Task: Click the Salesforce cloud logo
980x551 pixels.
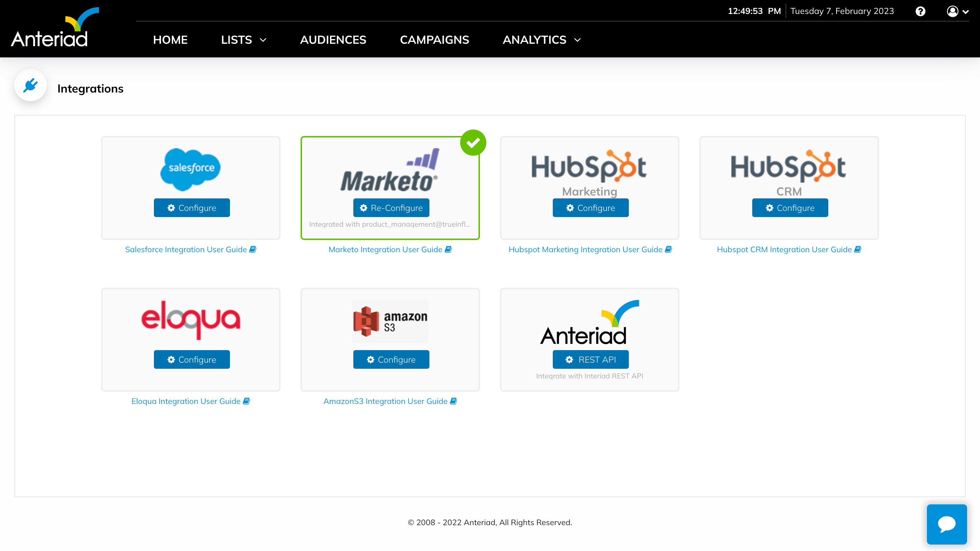Action: tap(190, 169)
